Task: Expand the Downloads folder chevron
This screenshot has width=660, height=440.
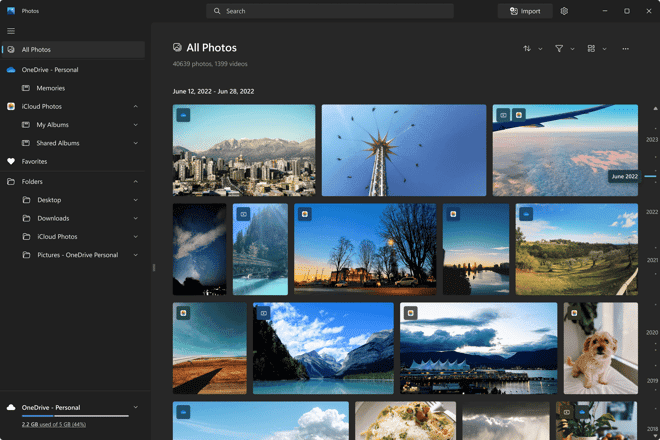Action: [135, 218]
